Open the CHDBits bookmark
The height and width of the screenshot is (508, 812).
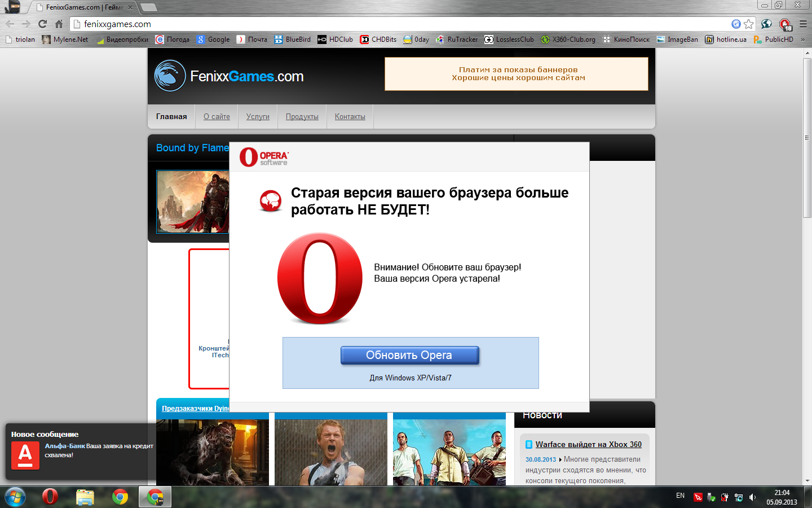[x=378, y=40]
